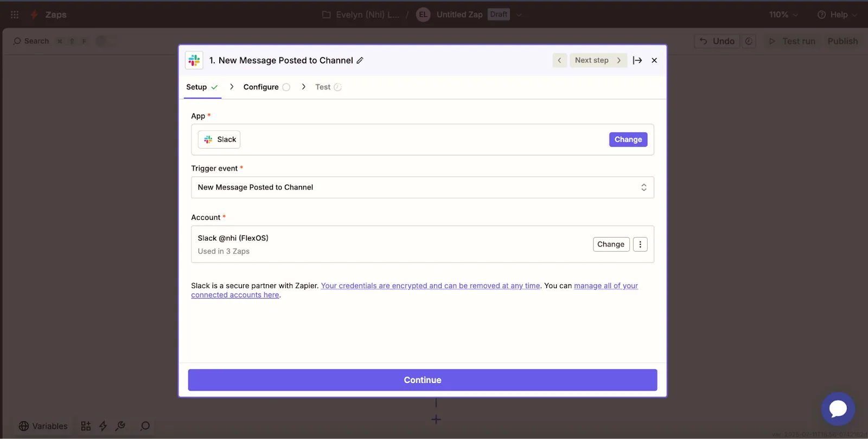Click the Draft status badge
The image size is (868, 439).
pyautogui.click(x=499, y=15)
